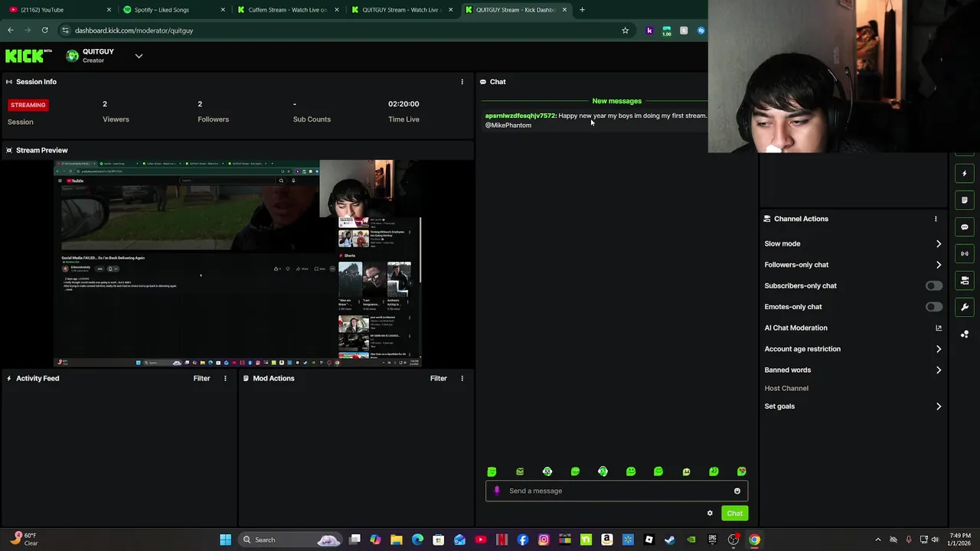
Task: Close the Spotify Liked Songs tab
Action: [x=223, y=10]
